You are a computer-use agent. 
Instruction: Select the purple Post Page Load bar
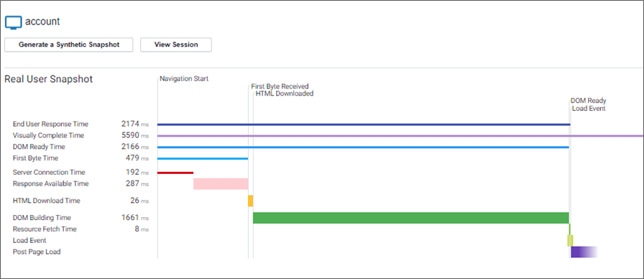pos(584,252)
